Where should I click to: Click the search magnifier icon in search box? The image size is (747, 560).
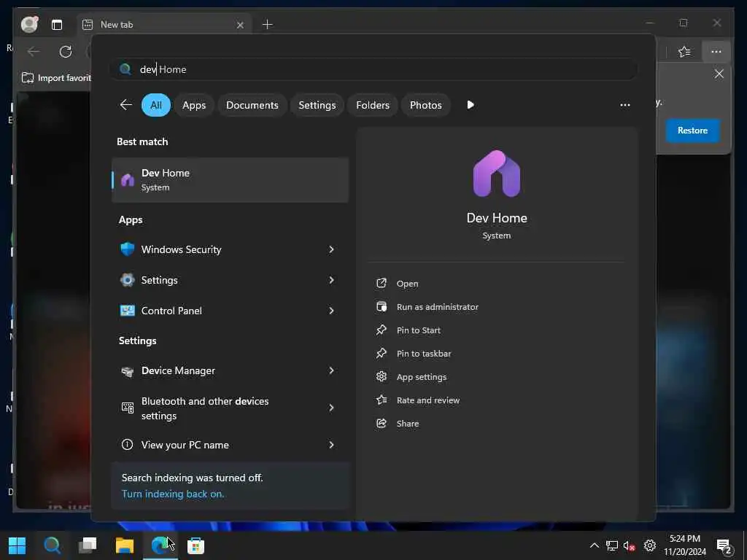pos(125,69)
